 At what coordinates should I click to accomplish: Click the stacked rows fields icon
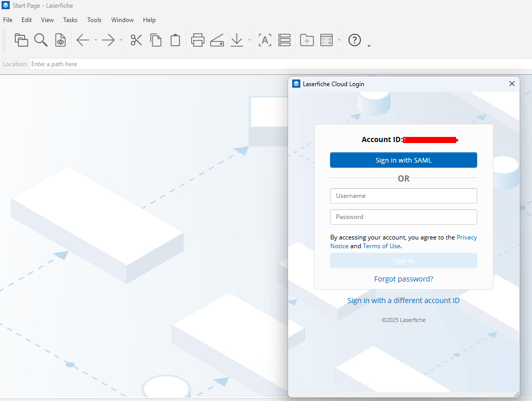pyautogui.click(x=284, y=40)
